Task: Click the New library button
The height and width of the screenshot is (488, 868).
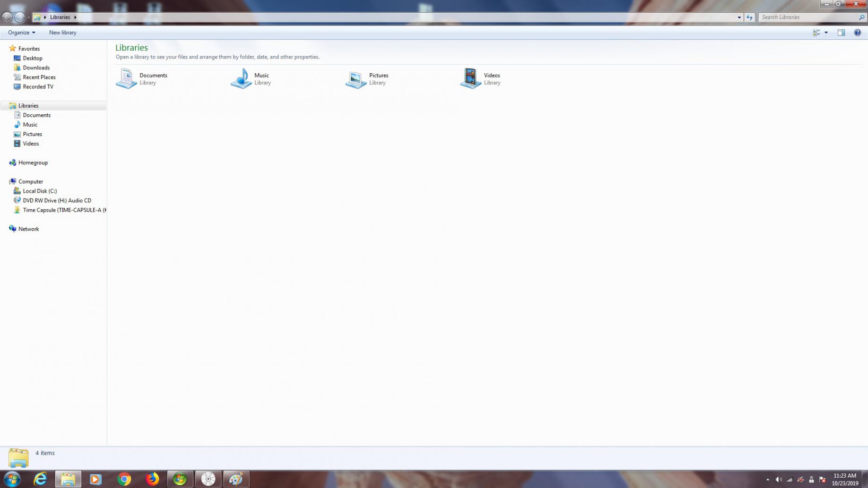Action: click(62, 33)
